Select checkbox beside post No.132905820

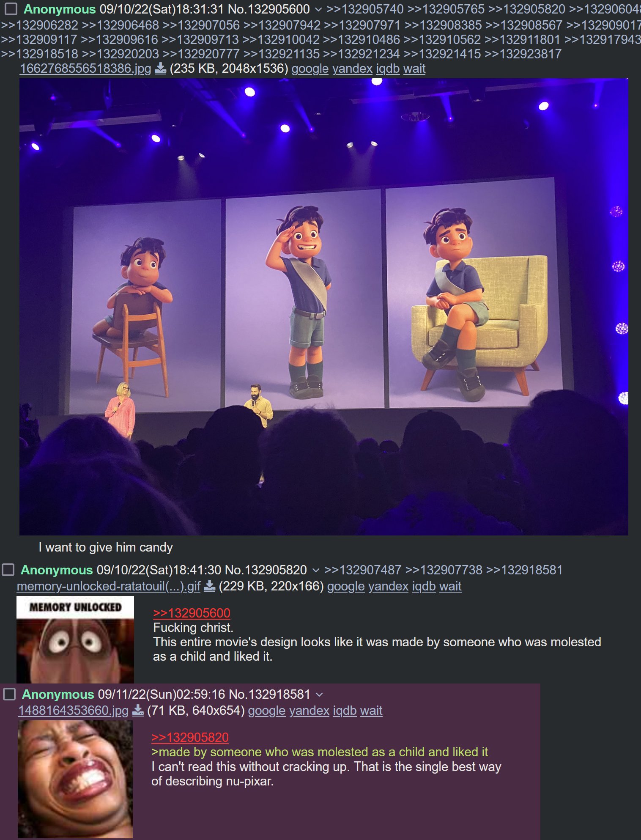pyautogui.click(x=8, y=570)
